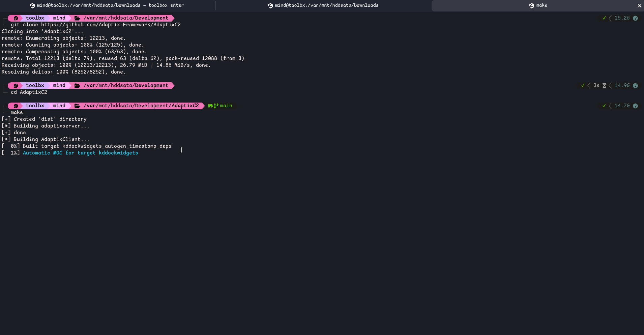Click the terminal icon on the make tab
644x335 pixels.
pyautogui.click(x=531, y=6)
